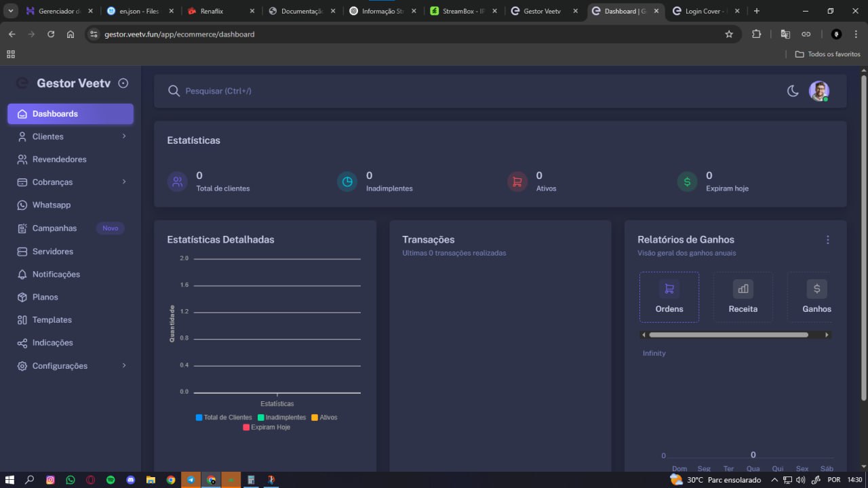Toggle Total de Clientes legend series

(x=224, y=418)
